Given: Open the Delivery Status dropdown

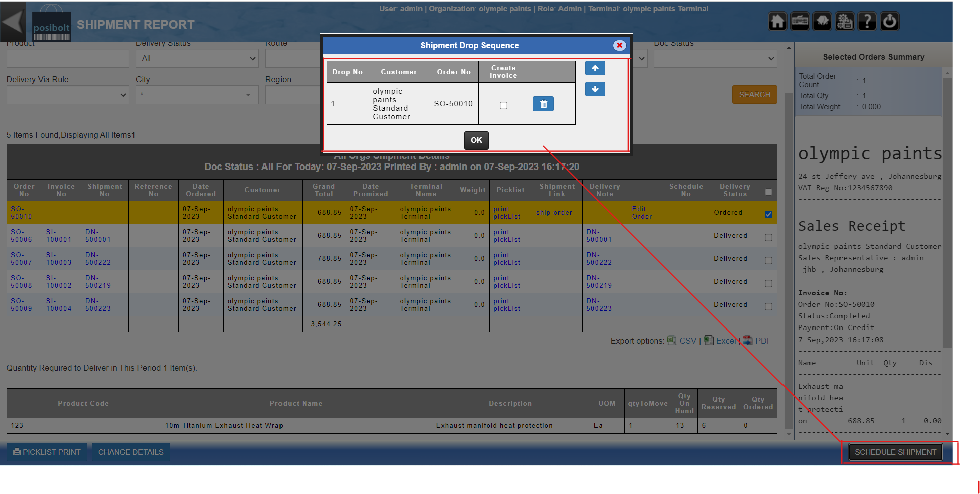Looking at the screenshot, I should pyautogui.click(x=197, y=58).
